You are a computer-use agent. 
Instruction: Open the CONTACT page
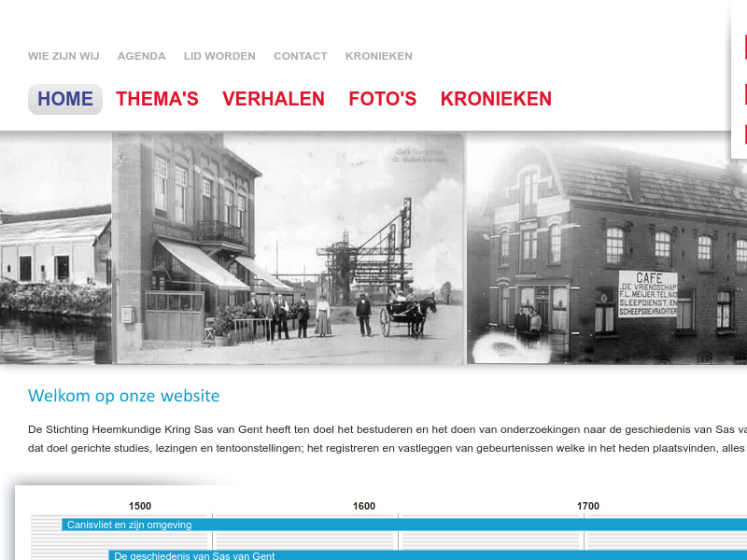click(x=300, y=55)
